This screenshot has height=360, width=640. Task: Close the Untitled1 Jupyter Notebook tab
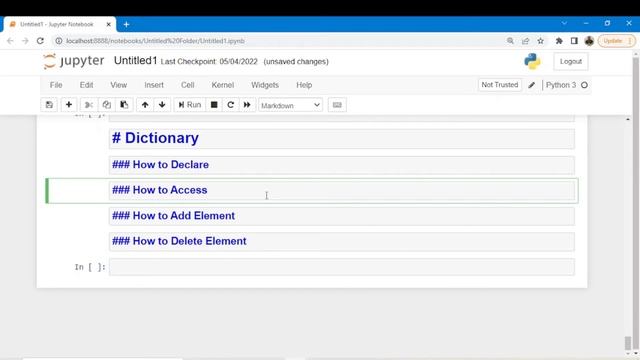tap(109, 24)
